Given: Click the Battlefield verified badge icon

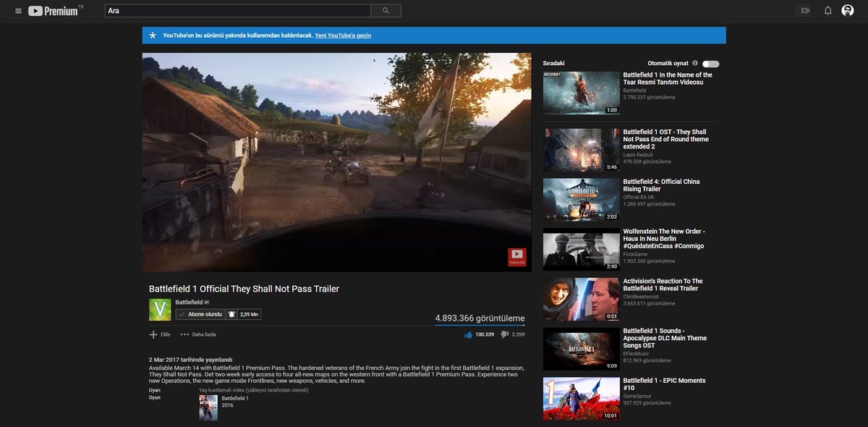Looking at the screenshot, I should coord(207,303).
